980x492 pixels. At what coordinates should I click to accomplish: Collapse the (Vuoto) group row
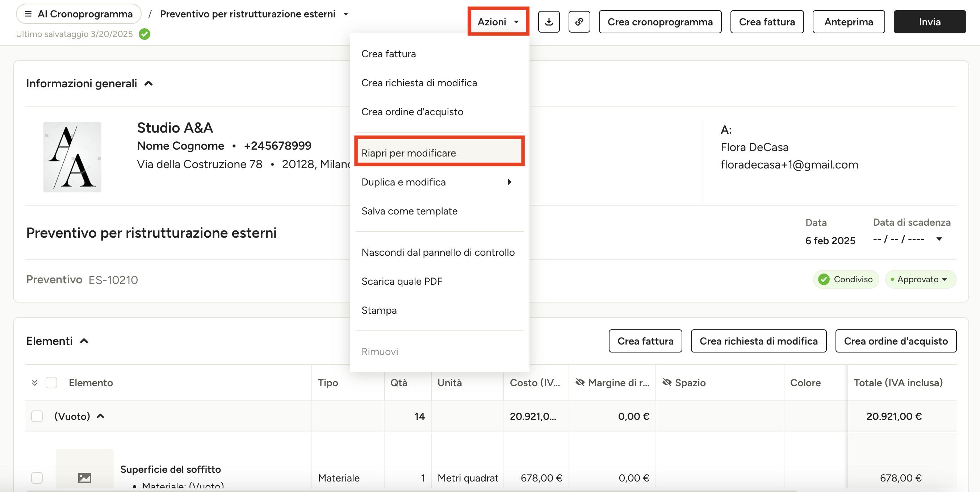[x=100, y=416]
